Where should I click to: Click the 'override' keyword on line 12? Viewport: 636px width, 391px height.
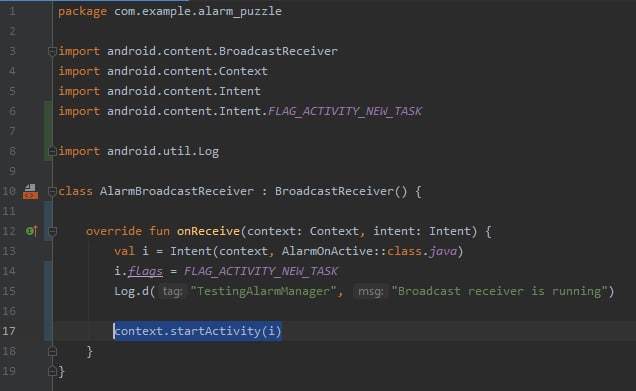pyautogui.click(x=114, y=231)
